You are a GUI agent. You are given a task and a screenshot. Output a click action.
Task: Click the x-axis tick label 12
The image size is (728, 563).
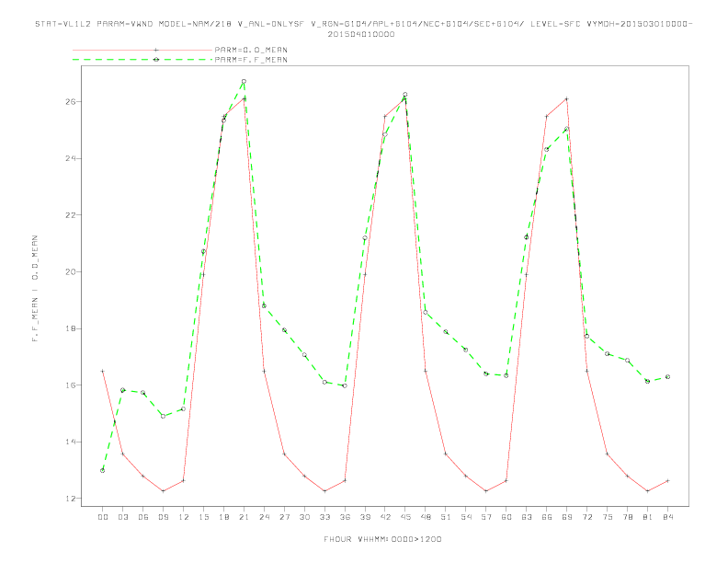point(184,517)
